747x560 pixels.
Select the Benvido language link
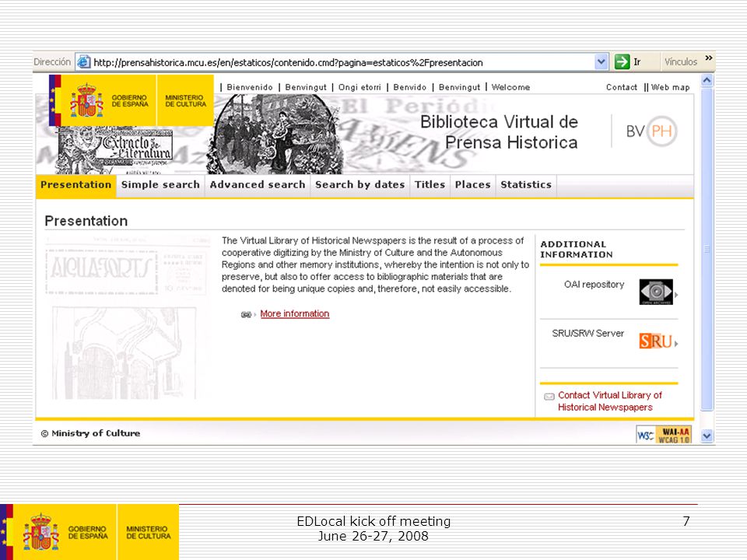(410, 87)
